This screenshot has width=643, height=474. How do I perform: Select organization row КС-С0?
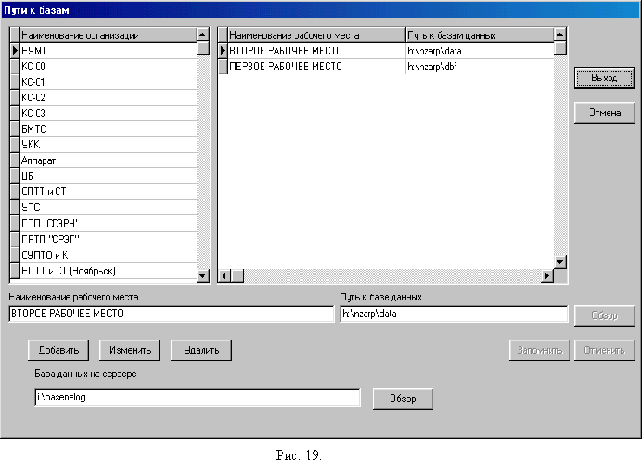coord(109,66)
